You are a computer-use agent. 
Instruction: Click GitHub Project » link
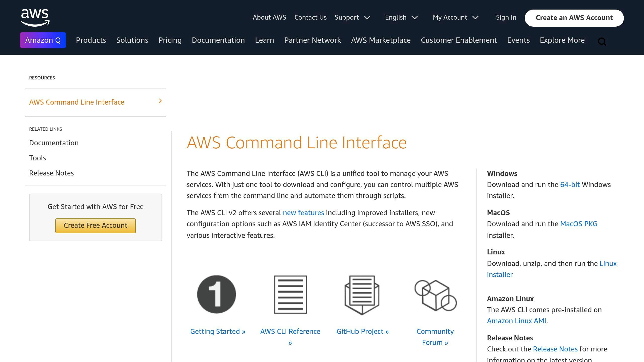pyautogui.click(x=363, y=331)
